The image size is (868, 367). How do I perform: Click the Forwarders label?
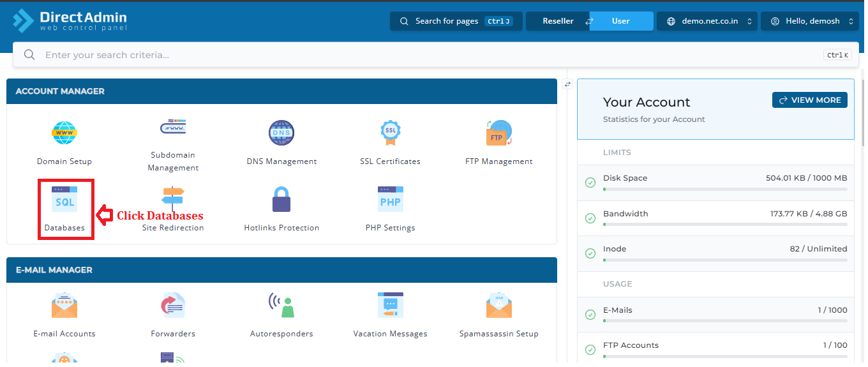[x=173, y=334]
